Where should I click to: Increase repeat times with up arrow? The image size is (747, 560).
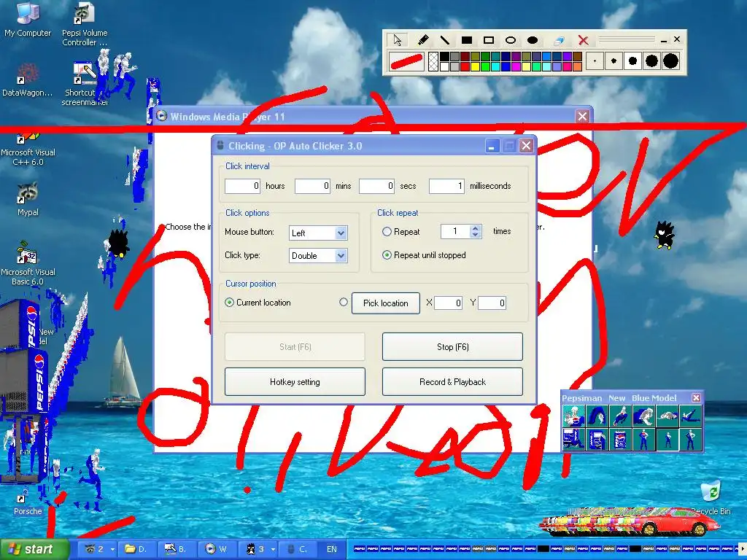475,228
